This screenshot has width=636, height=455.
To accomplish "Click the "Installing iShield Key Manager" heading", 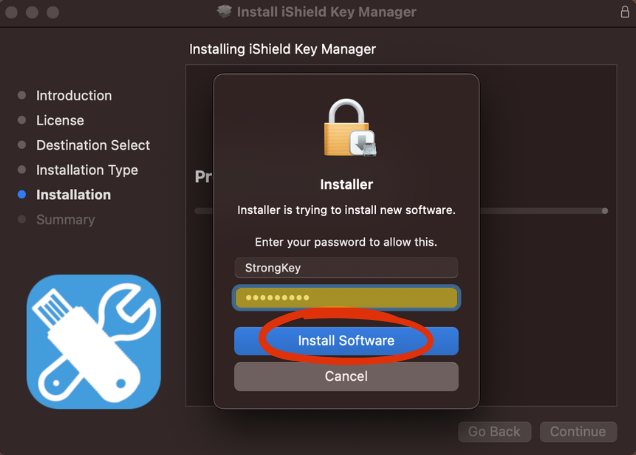I will coord(282,49).
